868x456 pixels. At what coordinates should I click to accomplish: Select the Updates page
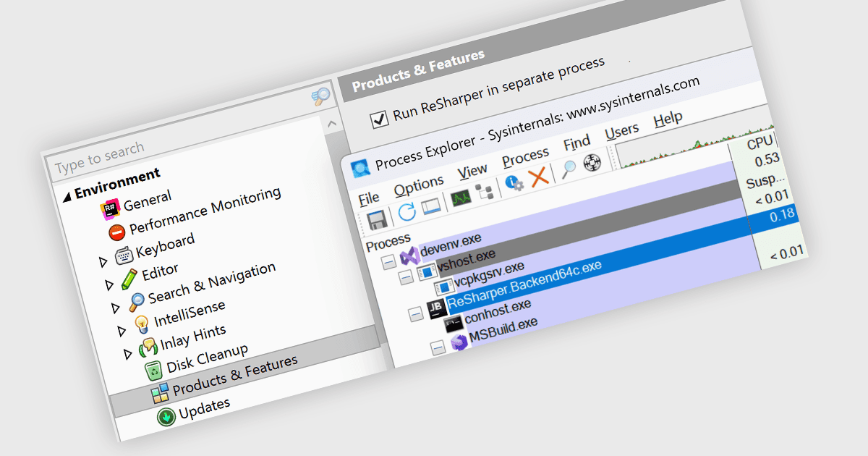[x=205, y=408]
